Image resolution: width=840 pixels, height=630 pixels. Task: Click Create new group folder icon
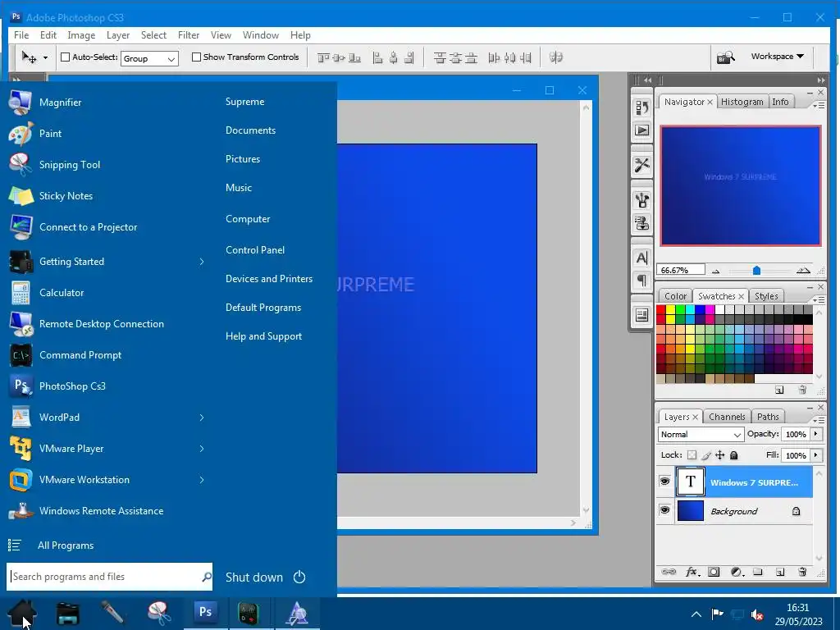(757, 572)
